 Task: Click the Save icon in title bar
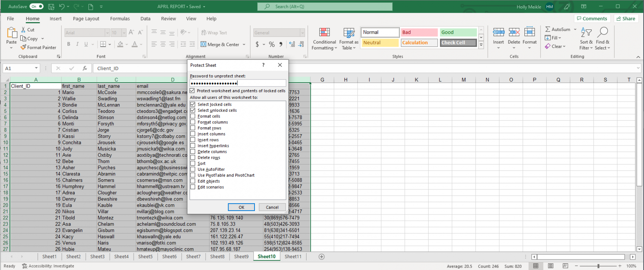(x=51, y=7)
